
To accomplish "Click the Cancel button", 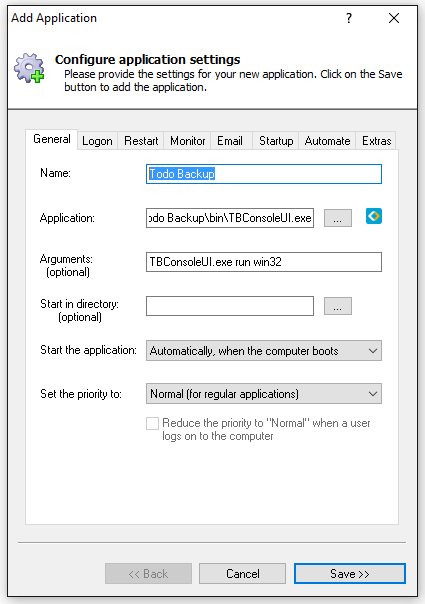I will (x=242, y=574).
